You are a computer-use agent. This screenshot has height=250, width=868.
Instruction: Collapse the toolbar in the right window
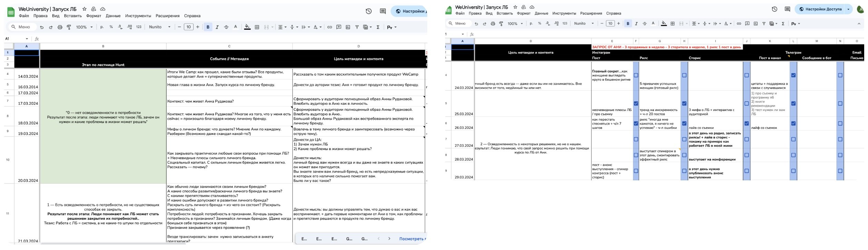(x=859, y=23)
